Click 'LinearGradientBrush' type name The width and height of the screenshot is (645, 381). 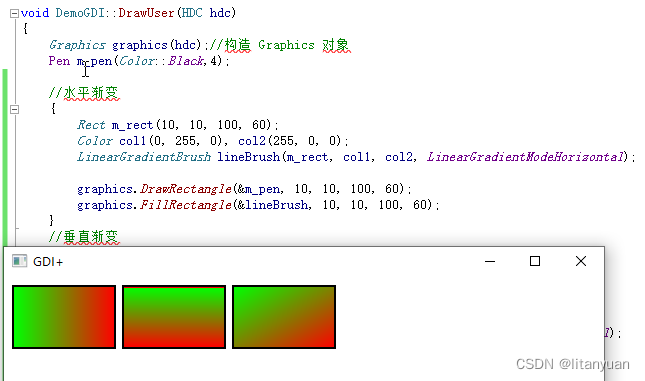click(144, 157)
